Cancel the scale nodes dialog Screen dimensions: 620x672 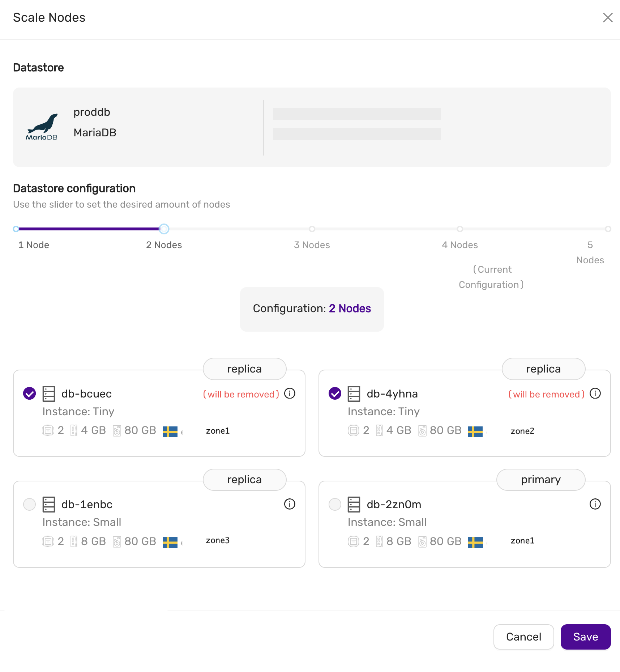click(523, 637)
